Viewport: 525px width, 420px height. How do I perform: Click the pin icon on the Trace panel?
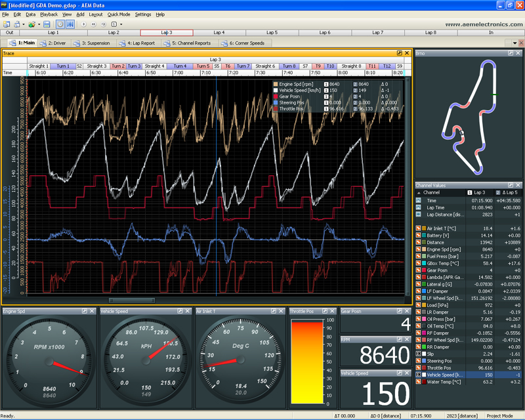pos(399,53)
